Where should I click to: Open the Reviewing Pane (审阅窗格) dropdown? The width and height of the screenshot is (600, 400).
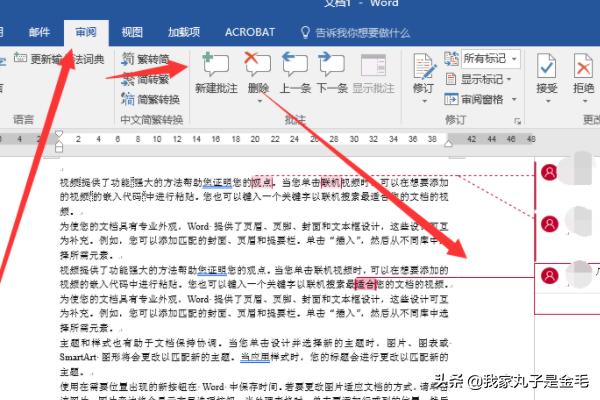pos(484,99)
